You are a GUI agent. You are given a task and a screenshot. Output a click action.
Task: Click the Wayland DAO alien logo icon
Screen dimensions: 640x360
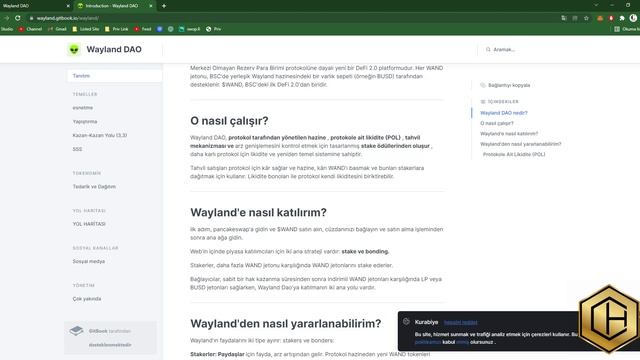click(74, 49)
